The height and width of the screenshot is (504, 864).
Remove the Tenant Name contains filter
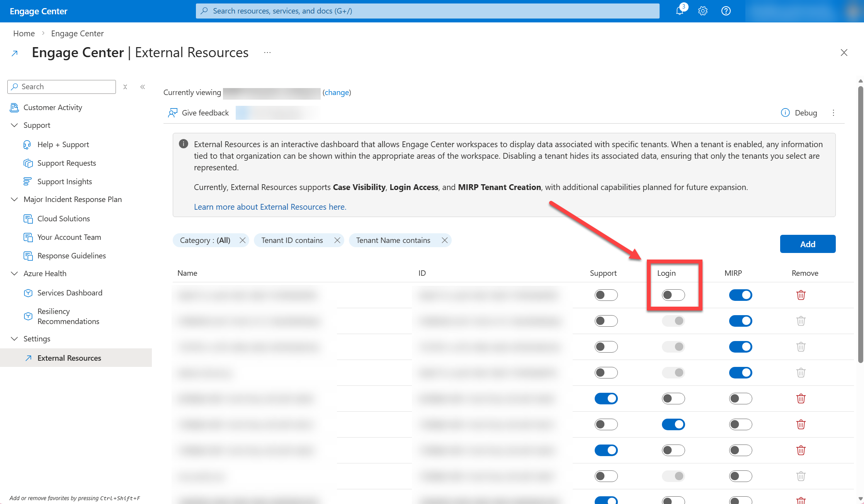pyautogui.click(x=445, y=240)
